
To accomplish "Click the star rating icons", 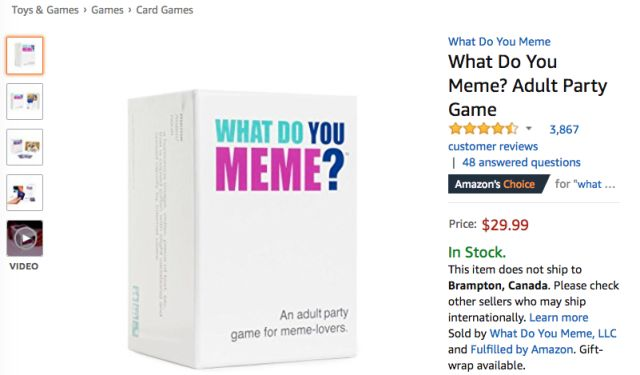I will pyautogui.click(x=483, y=129).
